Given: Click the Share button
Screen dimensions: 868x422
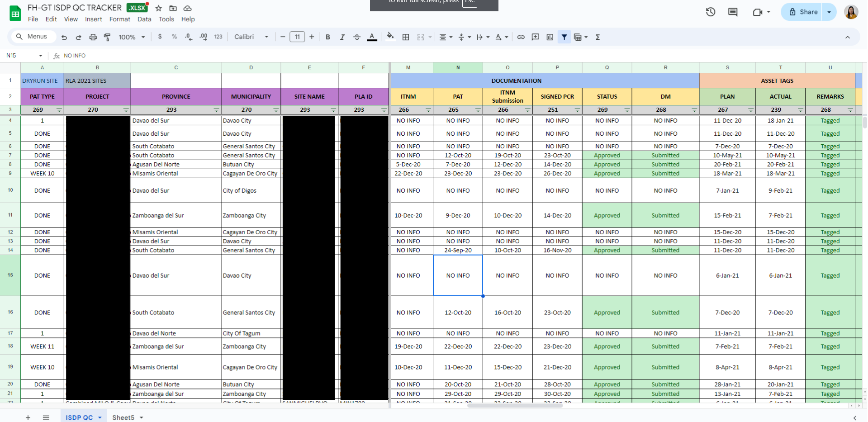Looking at the screenshot, I should [803, 12].
